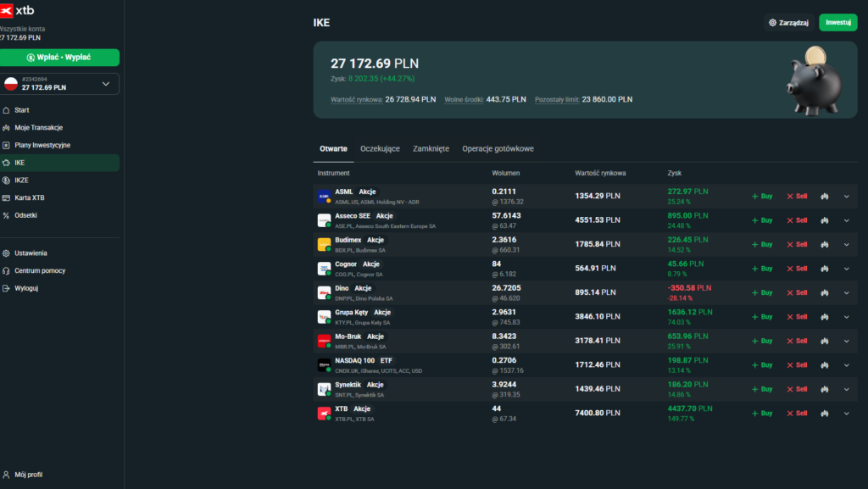Open Moje Transakcje in sidebar
The width and height of the screenshot is (868, 489).
pos(59,128)
